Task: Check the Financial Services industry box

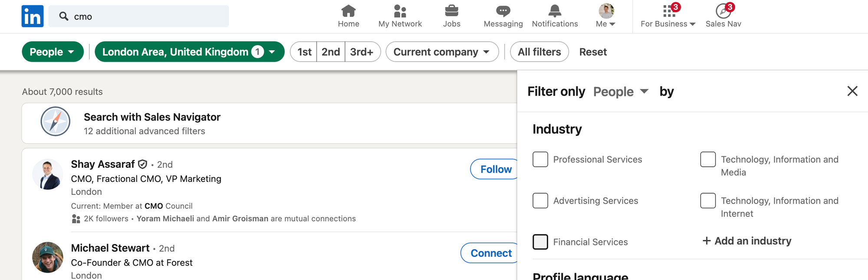Action: pyautogui.click(x=540, y=242)
